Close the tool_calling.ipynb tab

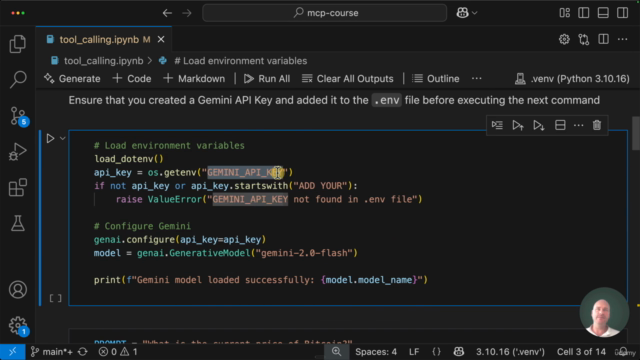(x=161, y=40)
